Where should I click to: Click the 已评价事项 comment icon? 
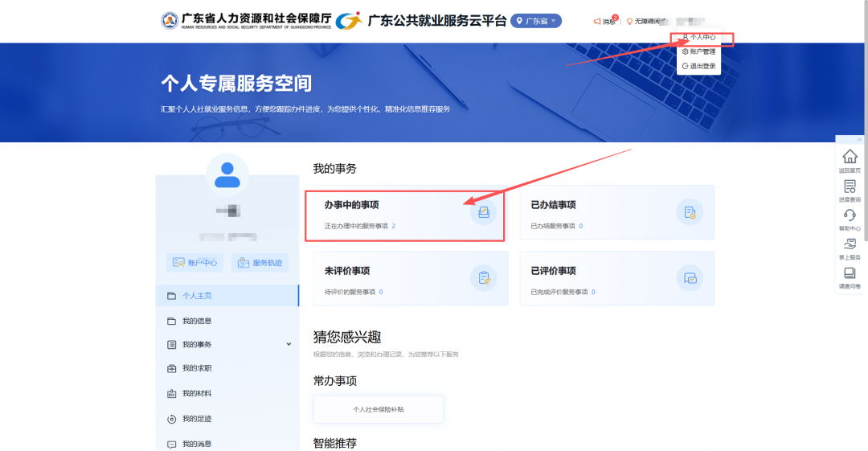(690, 278)
